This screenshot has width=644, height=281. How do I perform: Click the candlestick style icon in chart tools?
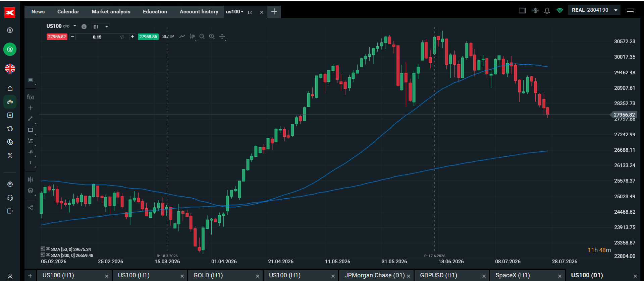point(31,180)
